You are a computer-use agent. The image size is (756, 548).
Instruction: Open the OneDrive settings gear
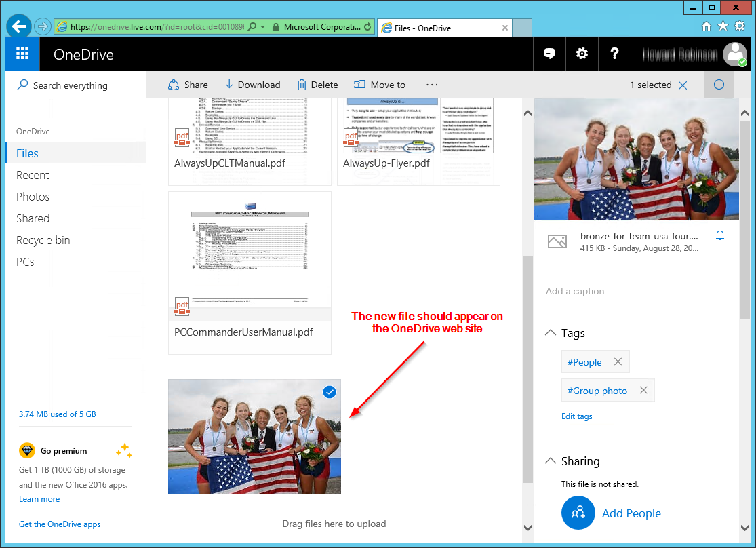(x=582, y=54)
